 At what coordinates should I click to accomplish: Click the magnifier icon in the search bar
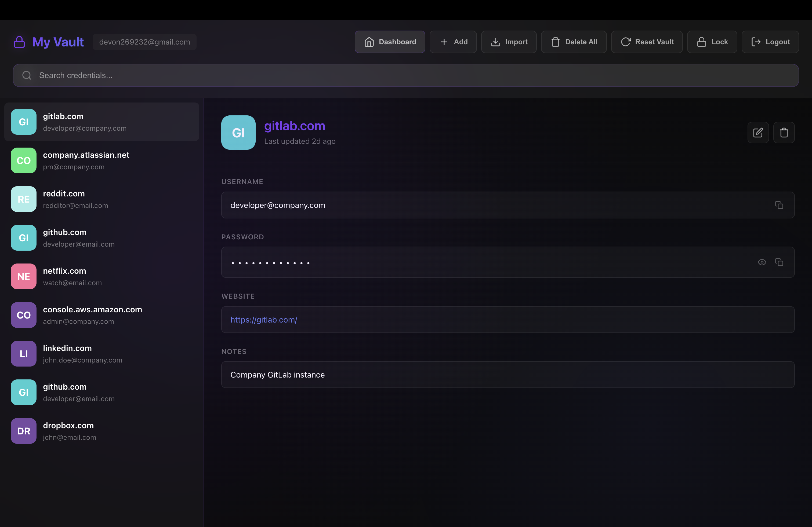(x=27, y=75)
